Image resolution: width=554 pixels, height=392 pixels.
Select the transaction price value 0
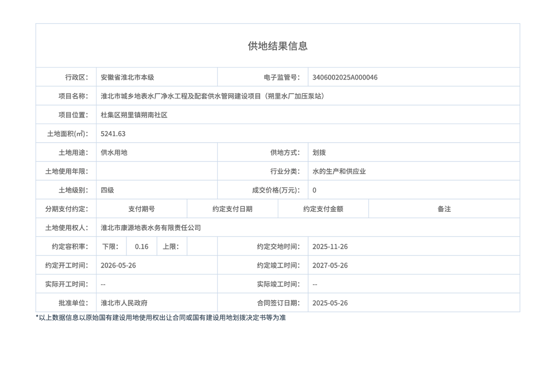pyautogui.click(x=315, y=190)
